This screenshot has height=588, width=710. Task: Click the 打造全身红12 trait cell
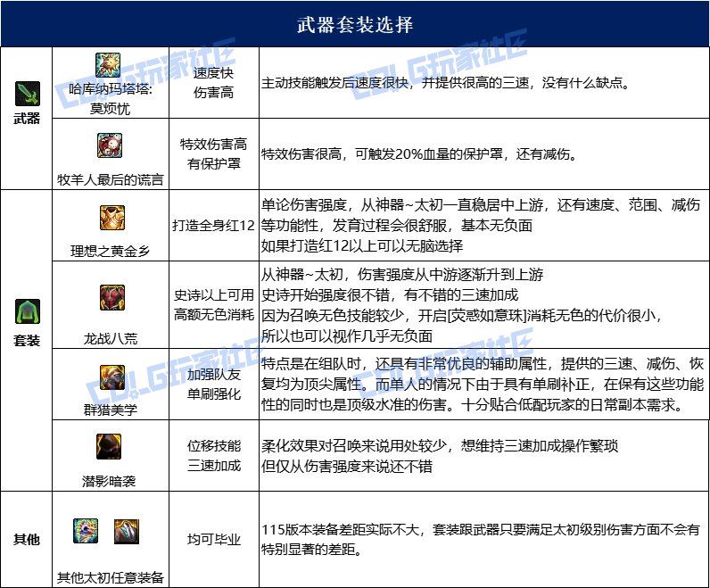(x=214, y=225)
